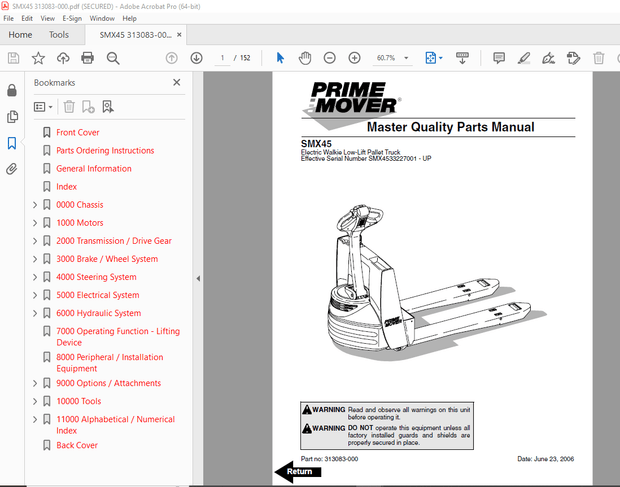Open the Edit menu
Viewport: 620px width, 487px height.
[x=27, y=18]
